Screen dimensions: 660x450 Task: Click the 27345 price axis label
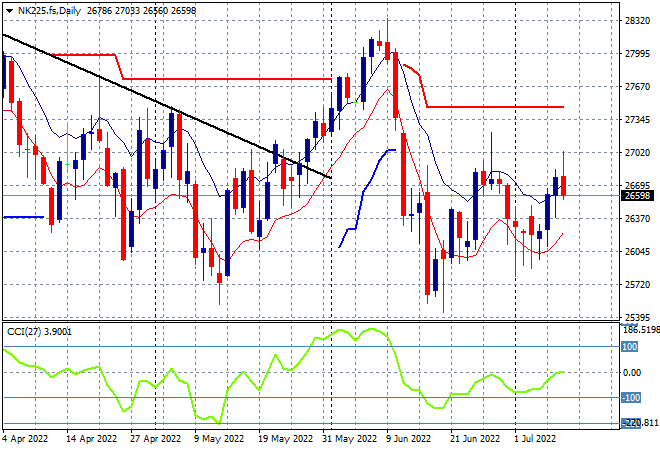tap(637, 120)
